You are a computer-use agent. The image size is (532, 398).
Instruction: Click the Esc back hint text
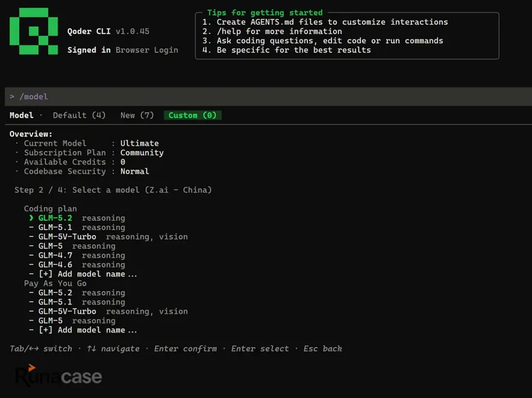click(x=323, y=348)
